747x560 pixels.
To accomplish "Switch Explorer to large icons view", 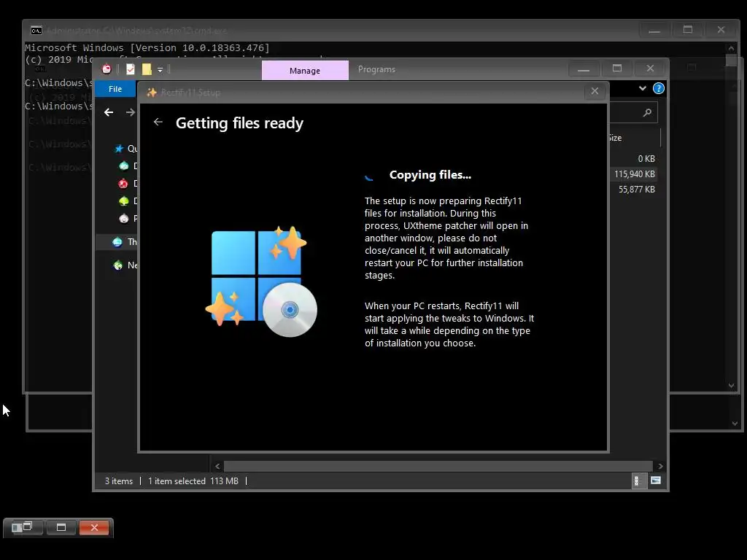I will click(x=656, y=481).
